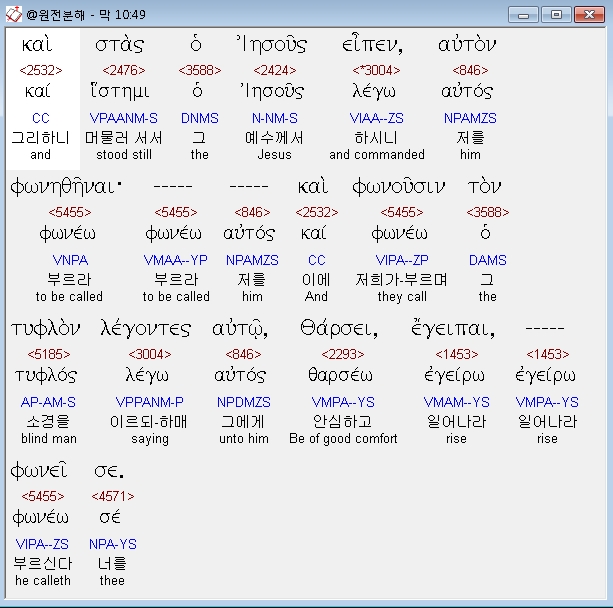The height and width of the screenshot is (608, 613).
Task: Close the 원전분해 window
Action: tap(589, 15)
